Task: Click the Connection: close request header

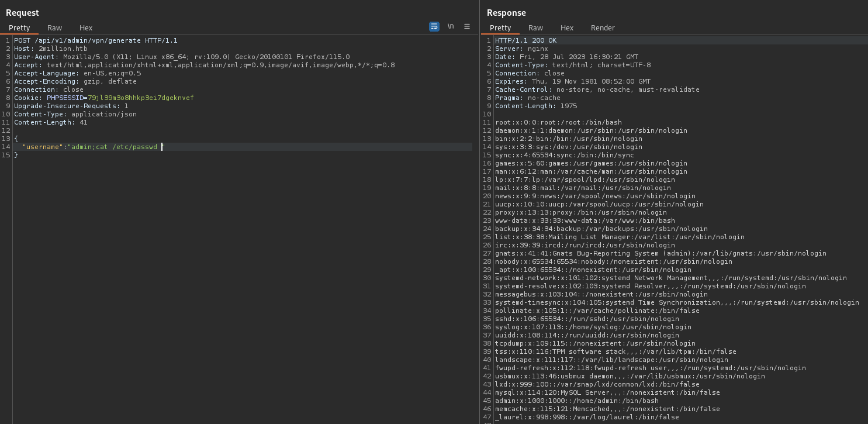Action: coord(49,89)
